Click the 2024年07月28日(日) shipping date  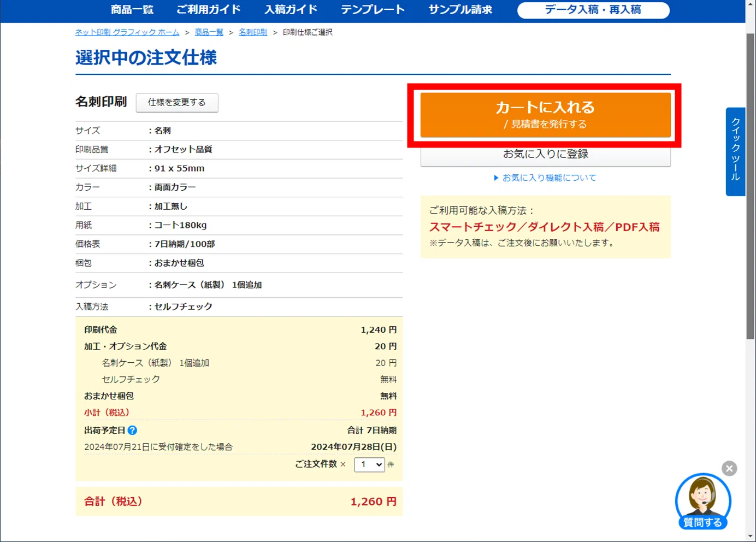tap(354, 447)
